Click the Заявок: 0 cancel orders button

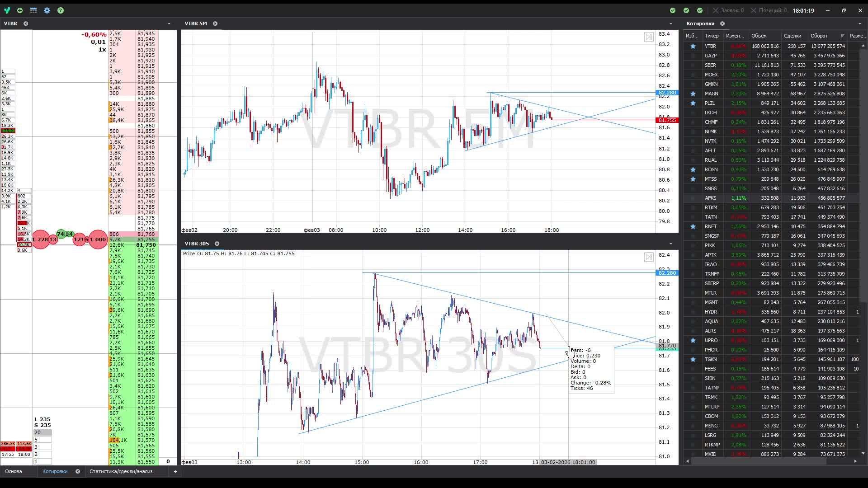click(x=728, y=10)
